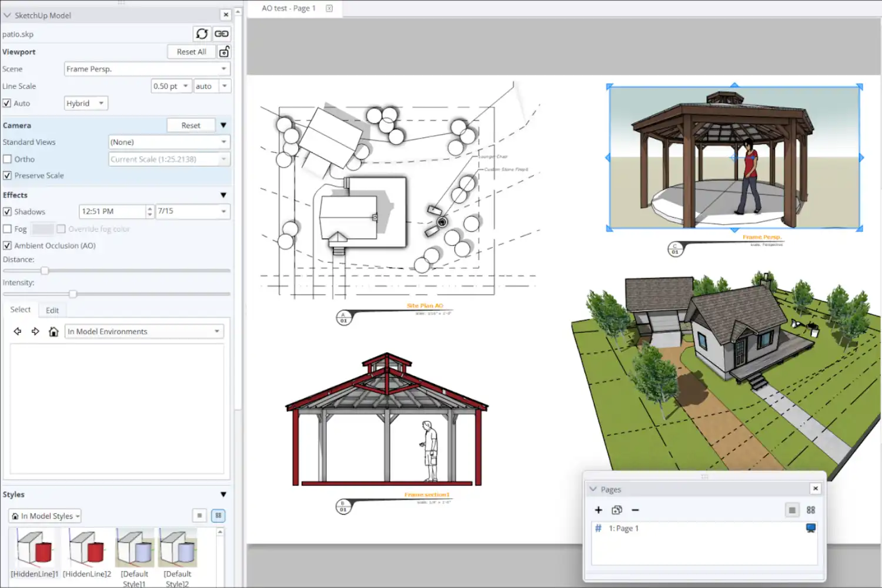Click the Camera Reset button
Screen dimensions: 882x588
[191, 125]
